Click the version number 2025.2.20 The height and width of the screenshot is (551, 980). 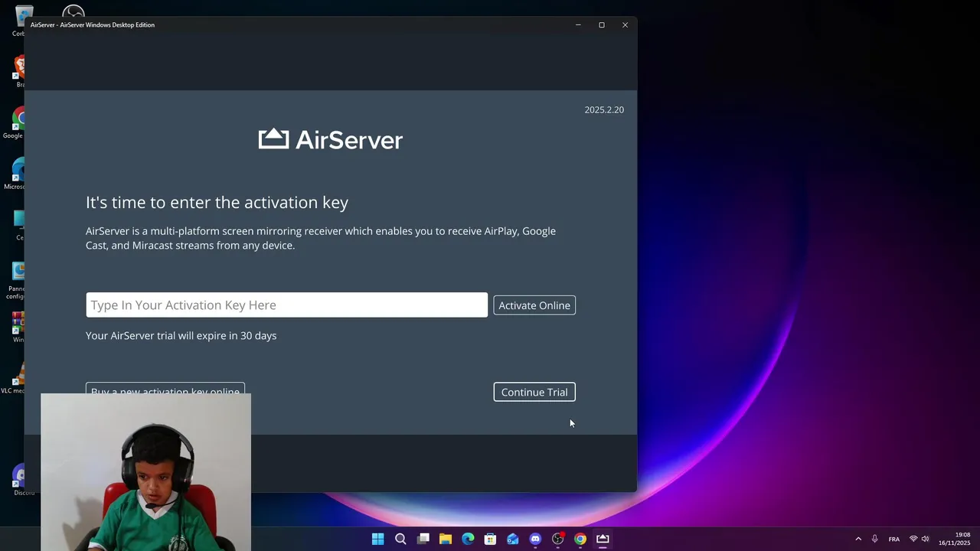[604, 109]
